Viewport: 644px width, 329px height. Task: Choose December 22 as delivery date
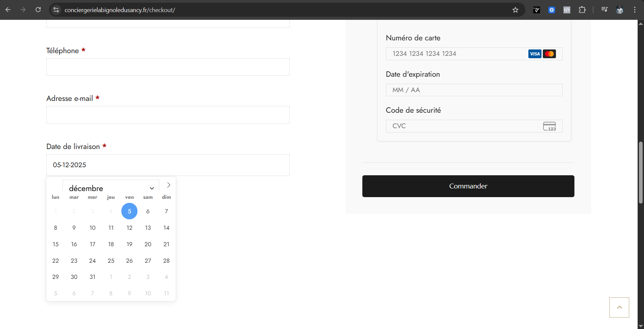pyautogui.click(x=55, y=261)
